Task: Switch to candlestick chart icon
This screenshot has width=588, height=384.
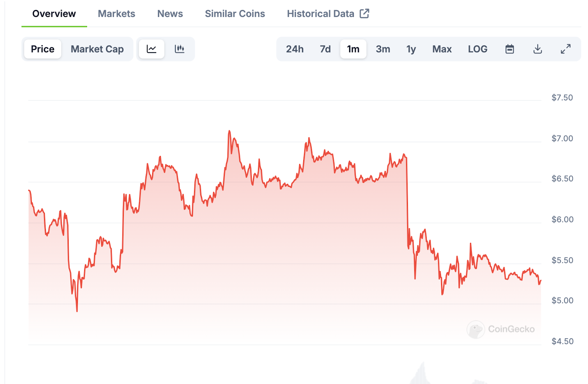Action: coord(179,49)
